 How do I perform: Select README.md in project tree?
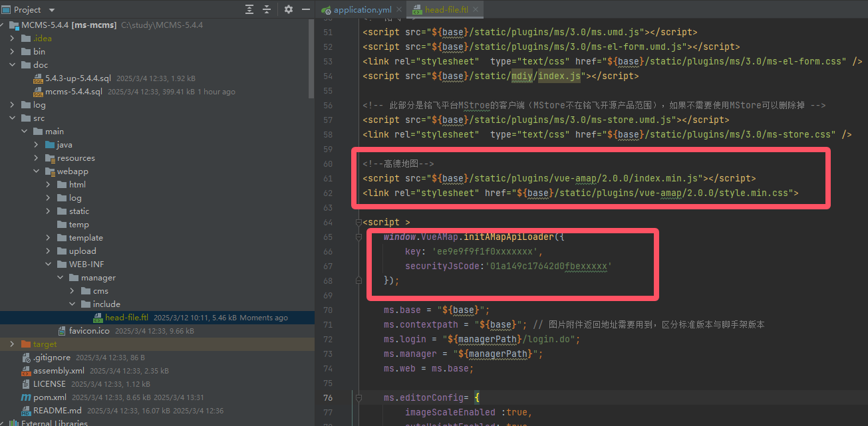57,411
